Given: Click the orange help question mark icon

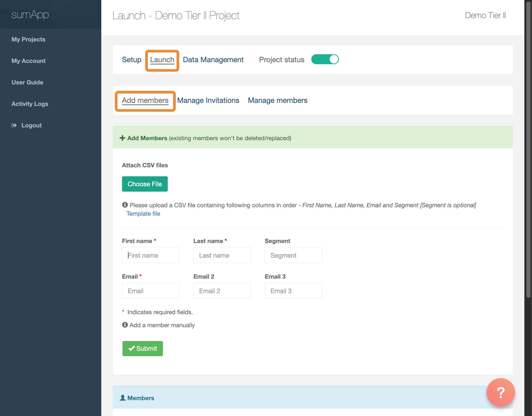Looking at the screenshot, I should 500,392.
